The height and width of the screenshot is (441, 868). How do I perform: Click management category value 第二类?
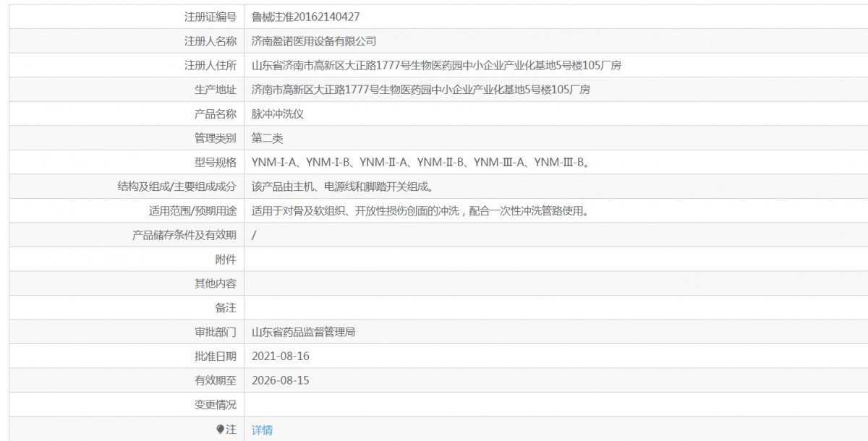[x=268, y=138]
